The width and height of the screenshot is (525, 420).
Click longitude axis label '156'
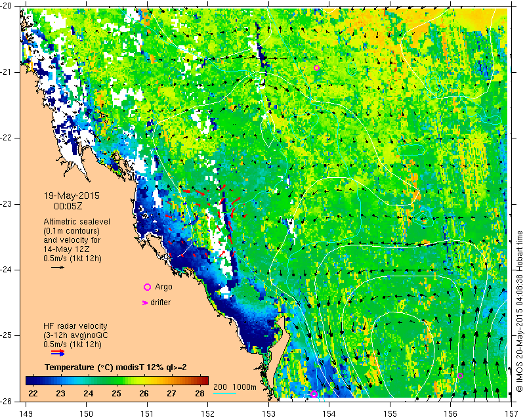pyautogui.click(x=451, y=414)
